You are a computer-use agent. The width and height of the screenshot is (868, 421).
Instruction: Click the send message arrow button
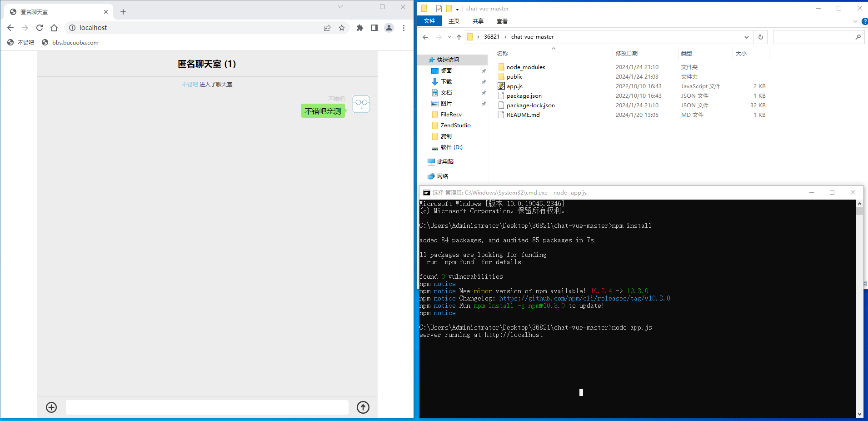(x=363, y=407)
